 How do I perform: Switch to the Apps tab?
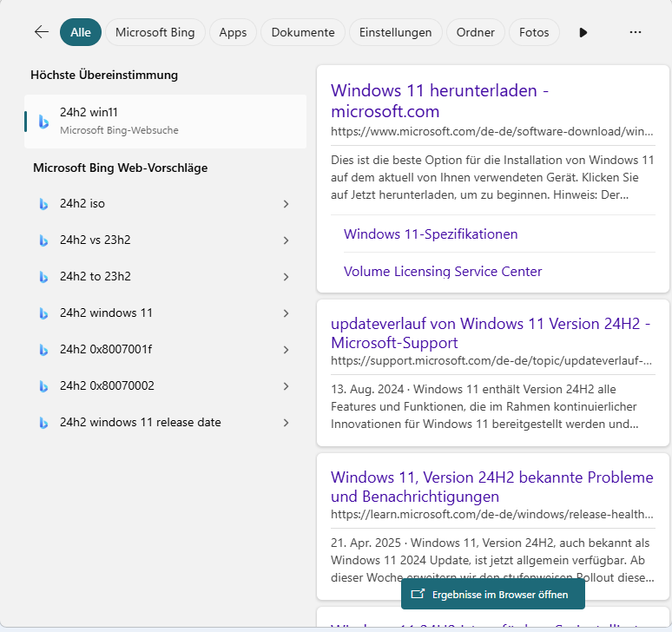coord(233,32)
